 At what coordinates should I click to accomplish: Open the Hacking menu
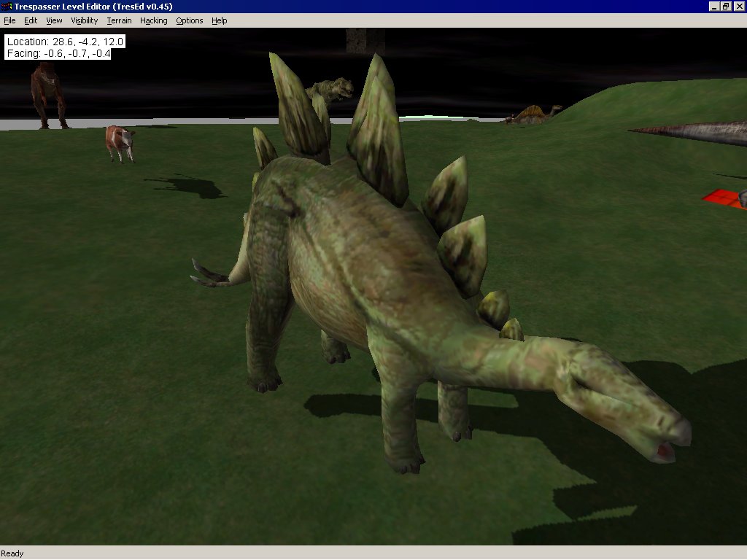click(x=153, y=20)
